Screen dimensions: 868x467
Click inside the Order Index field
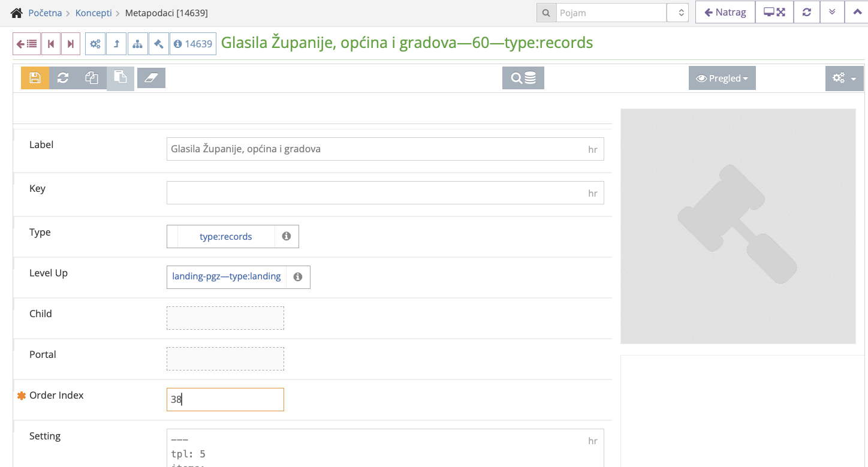click(225, 399)
